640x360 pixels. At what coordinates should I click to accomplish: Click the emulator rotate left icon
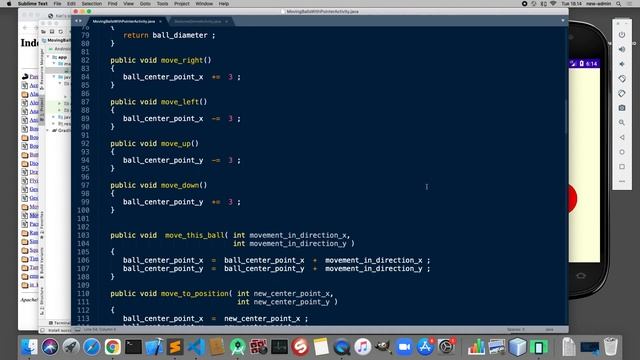622,79
